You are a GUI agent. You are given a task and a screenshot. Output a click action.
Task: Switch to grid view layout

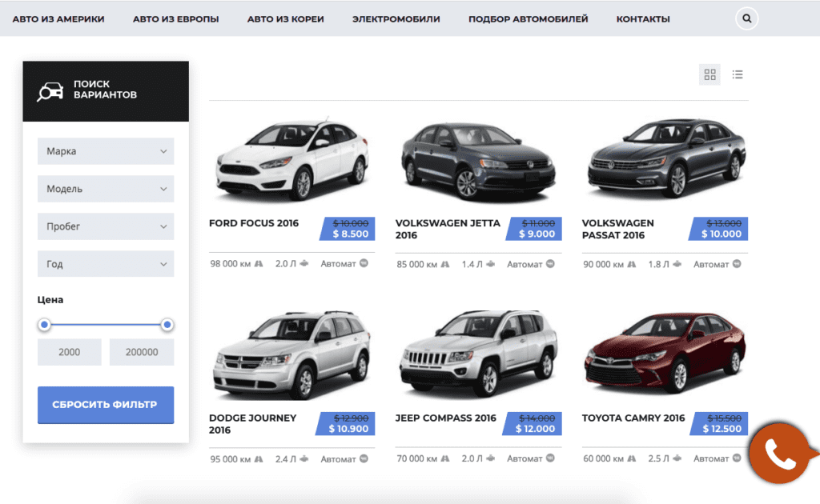709,74
